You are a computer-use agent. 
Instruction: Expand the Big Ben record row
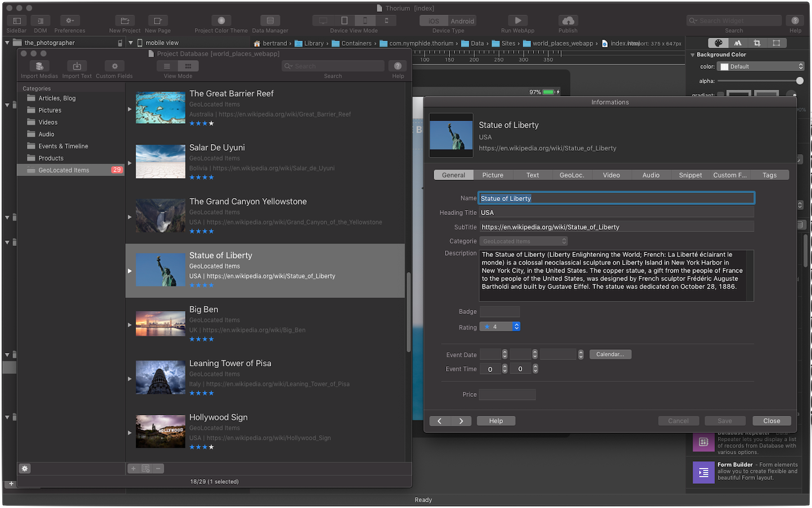(x=130, y=325)
